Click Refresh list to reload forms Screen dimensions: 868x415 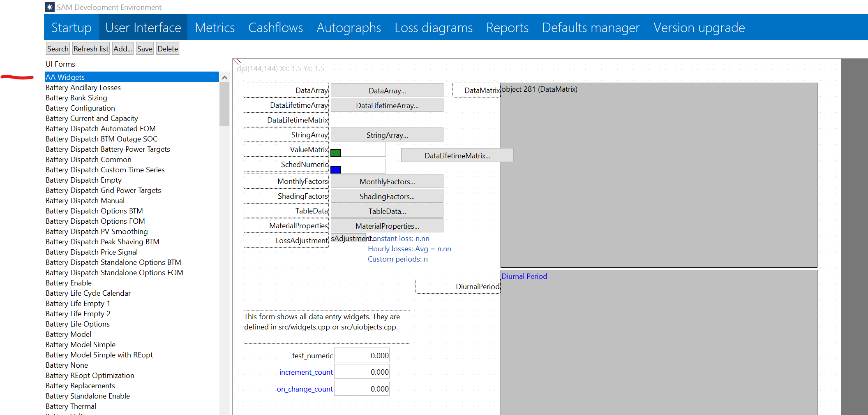pos(90,48)
